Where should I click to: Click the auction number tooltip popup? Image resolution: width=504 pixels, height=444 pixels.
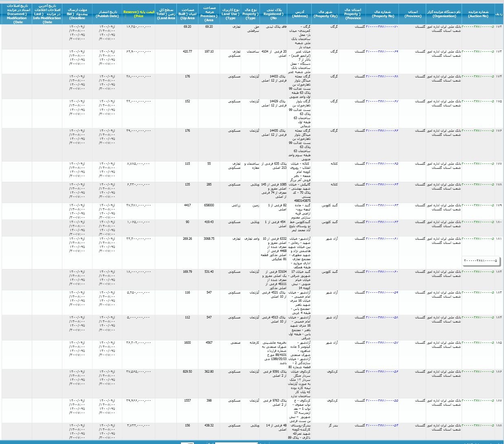pyautogui.click(x=481, y=261)
